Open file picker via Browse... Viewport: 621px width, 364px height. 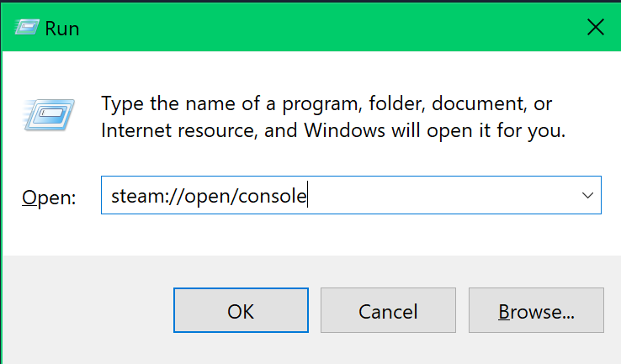(x=536, y=310)
